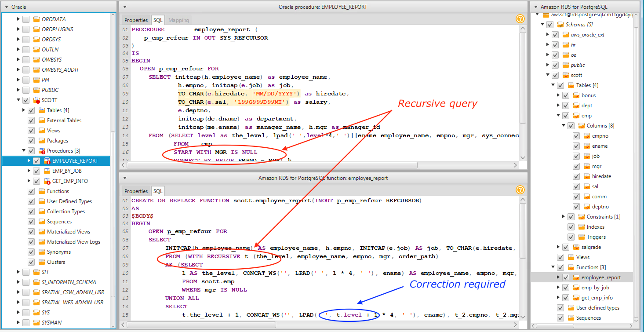Collapse the Oracle panel header arrow
Viewport: 644px width, 332px height.
[6, 7]
